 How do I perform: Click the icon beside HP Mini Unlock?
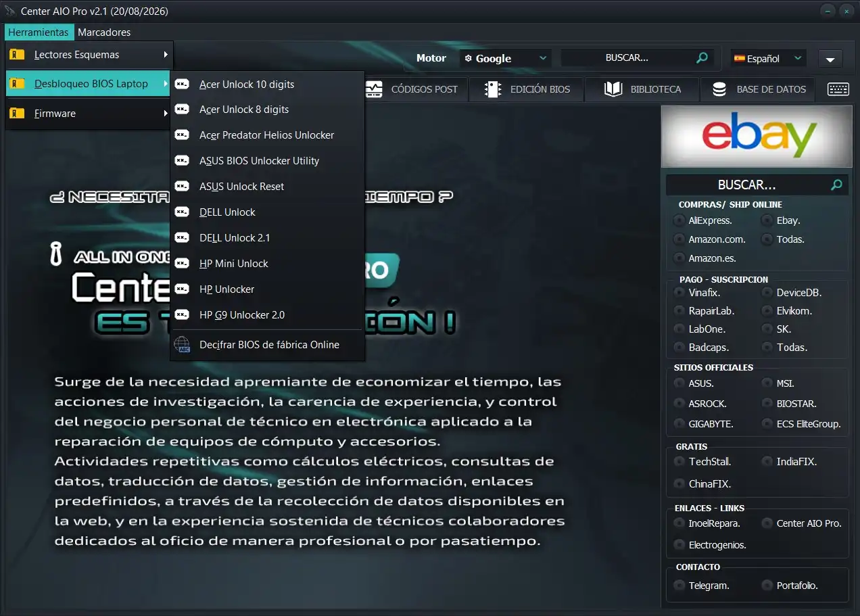182,263
